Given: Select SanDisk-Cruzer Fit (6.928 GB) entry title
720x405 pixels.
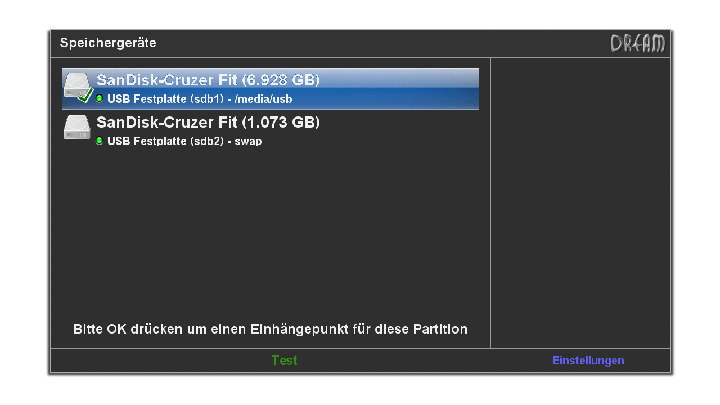Looking at the screenshot, I should 208,80.
